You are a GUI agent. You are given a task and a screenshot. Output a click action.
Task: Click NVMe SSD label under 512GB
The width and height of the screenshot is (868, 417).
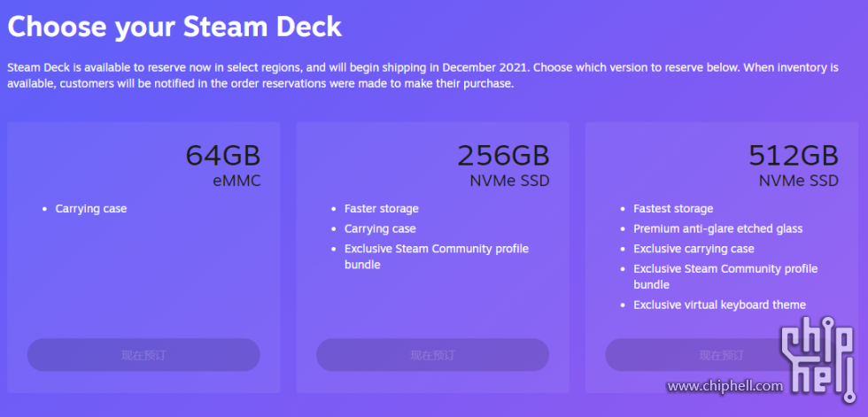pyautogui.click(x=799, y=181)
